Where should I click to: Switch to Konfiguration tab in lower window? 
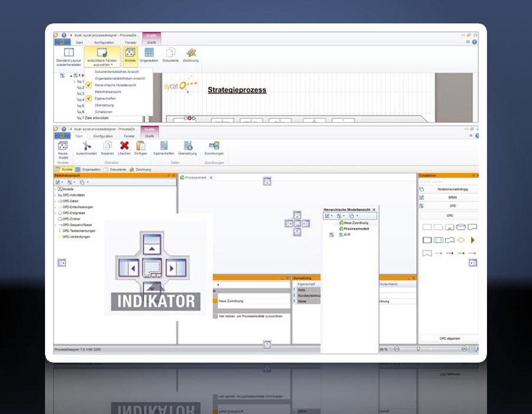coord(103,136)
